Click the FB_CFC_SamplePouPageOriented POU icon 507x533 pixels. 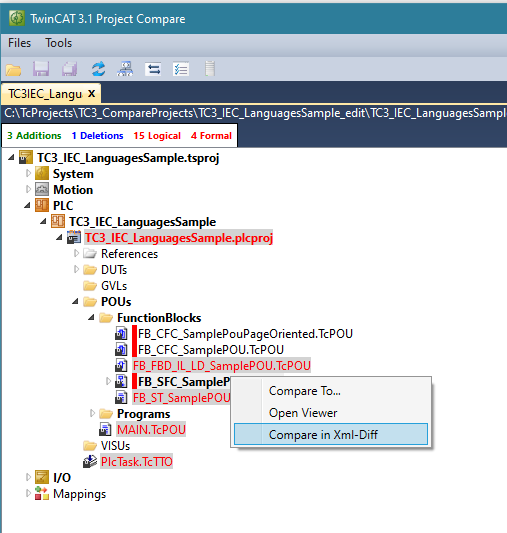click(x=121, y=333)
